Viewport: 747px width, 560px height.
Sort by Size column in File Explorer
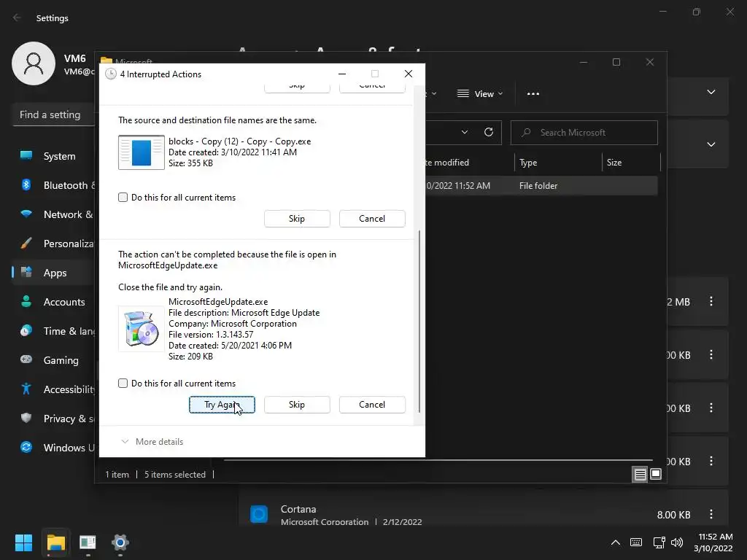coord(631,163)
